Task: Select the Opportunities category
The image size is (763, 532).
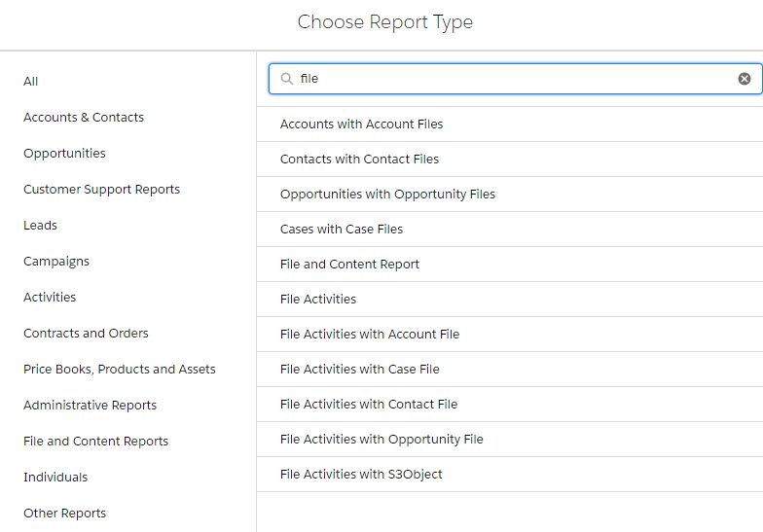Action: tap(64, 154)
